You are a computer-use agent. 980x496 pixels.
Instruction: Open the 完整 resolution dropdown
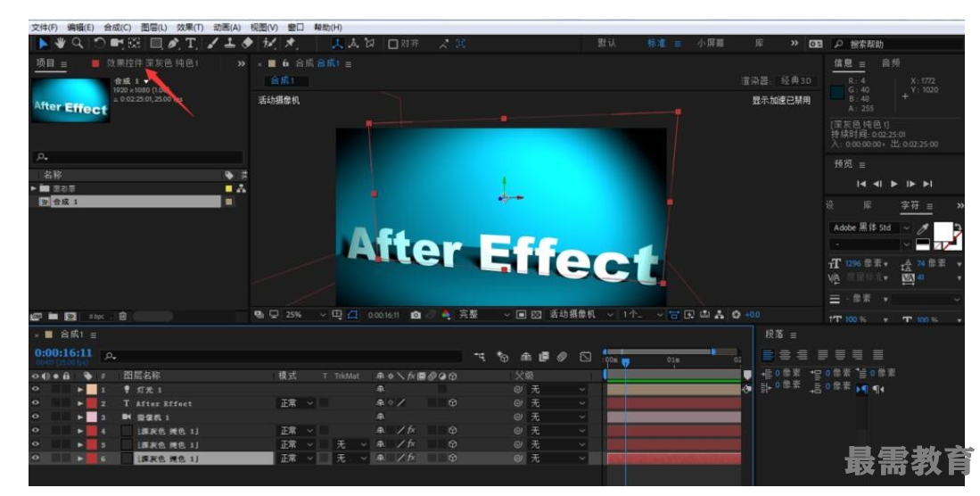pos(485,315)
